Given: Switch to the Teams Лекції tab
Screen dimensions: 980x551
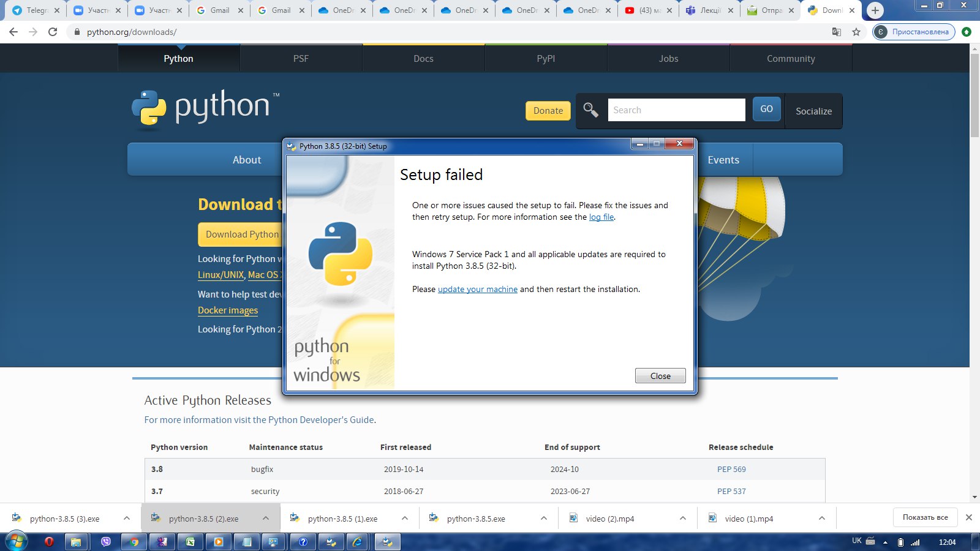Looking at the screenshot, I should 709,10.
